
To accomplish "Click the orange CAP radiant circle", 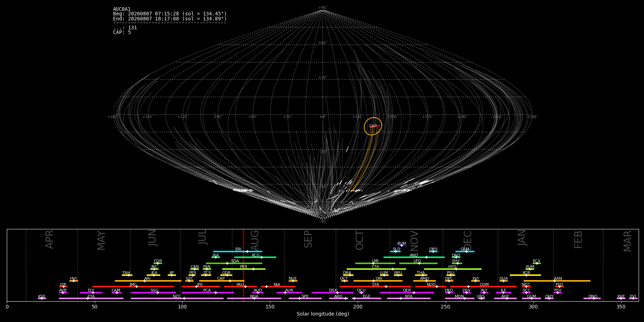I will pyautogui.click(x=373, y=126).
